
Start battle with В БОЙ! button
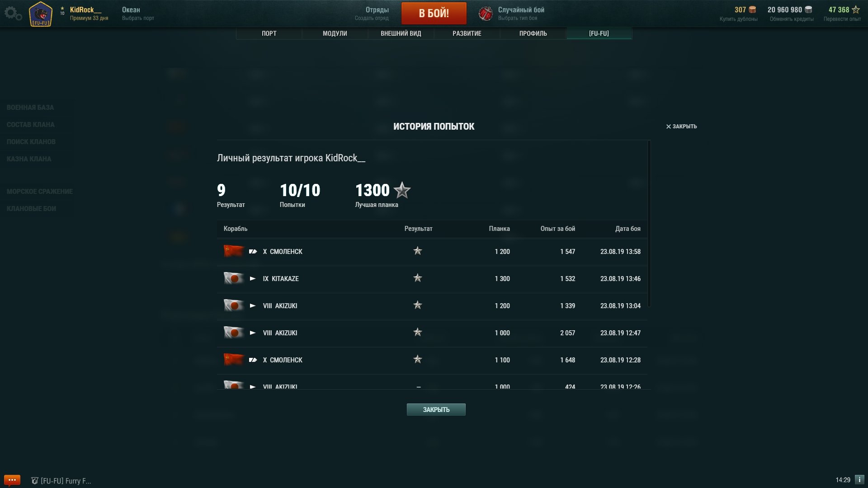(434, 13)
